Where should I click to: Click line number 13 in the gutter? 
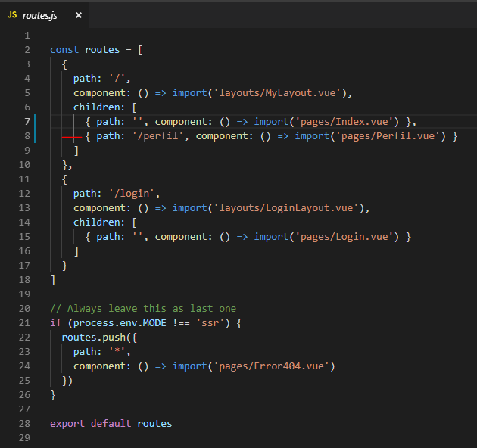25,208
